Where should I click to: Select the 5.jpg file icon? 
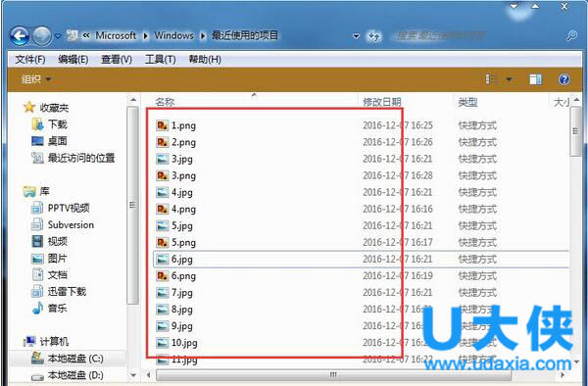tap(163, 226)
